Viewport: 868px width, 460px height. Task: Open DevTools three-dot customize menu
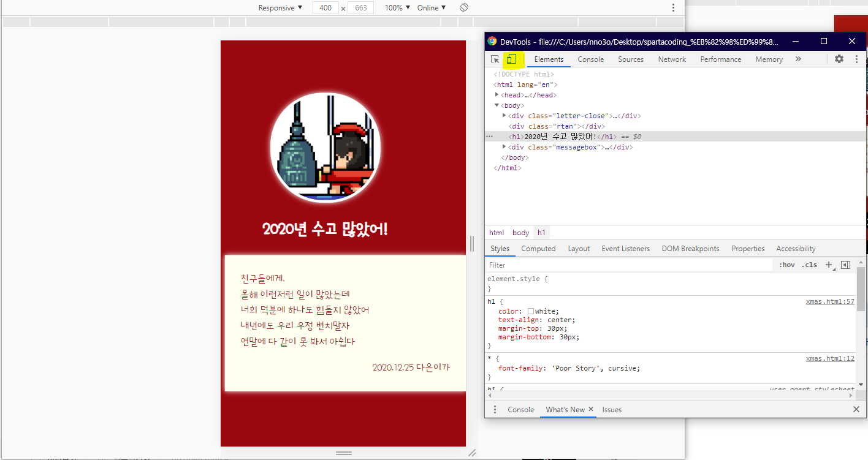(x=857, y=59)
